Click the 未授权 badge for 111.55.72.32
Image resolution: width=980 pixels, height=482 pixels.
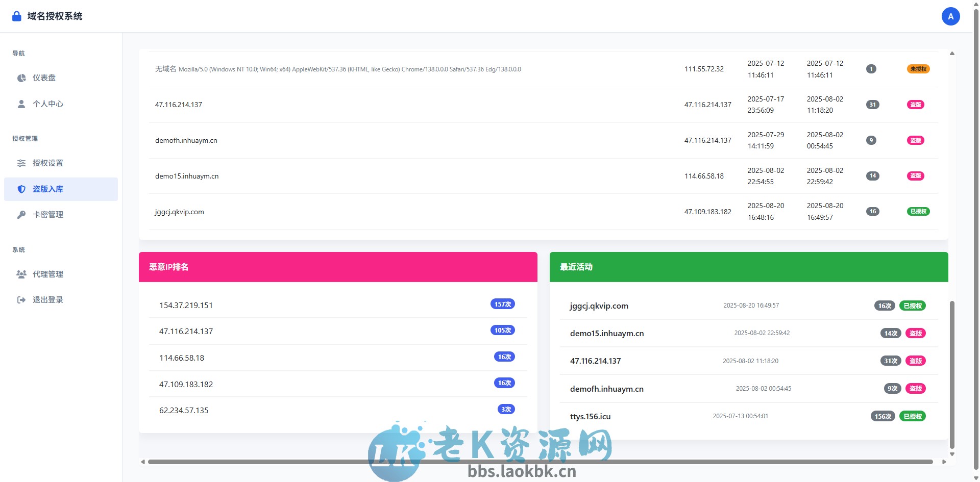point(918,69)
